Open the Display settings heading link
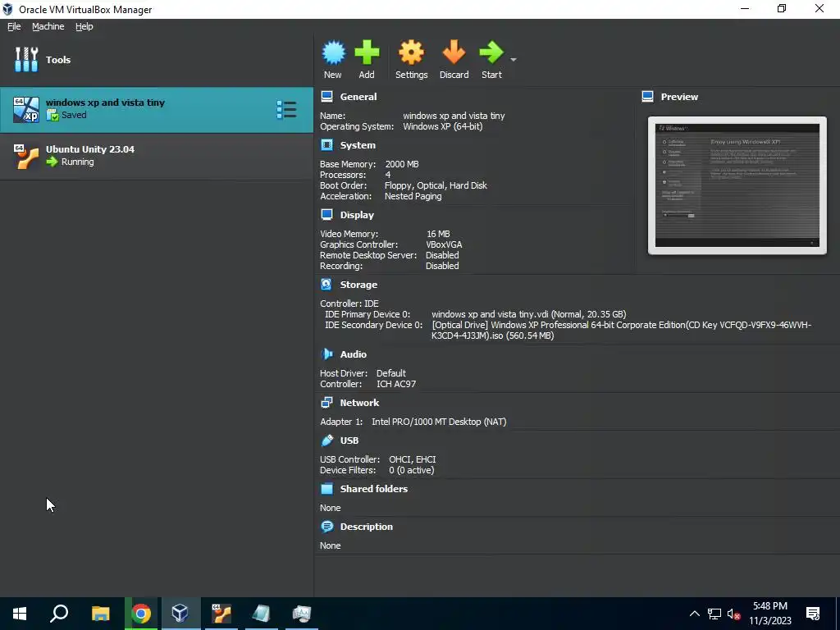 [357, 215]
